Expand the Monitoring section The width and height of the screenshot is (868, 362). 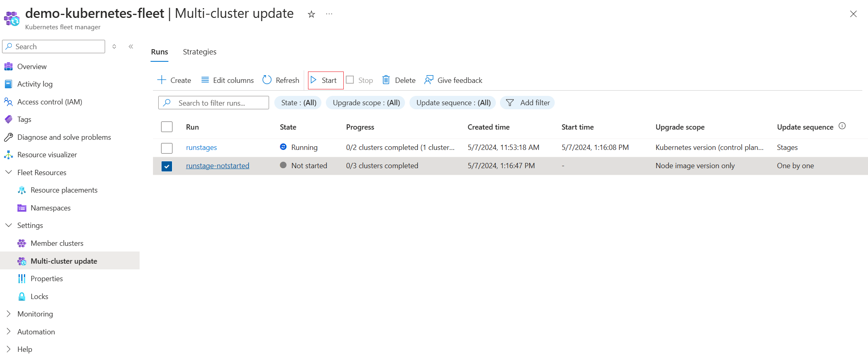(x=9, y=314)
